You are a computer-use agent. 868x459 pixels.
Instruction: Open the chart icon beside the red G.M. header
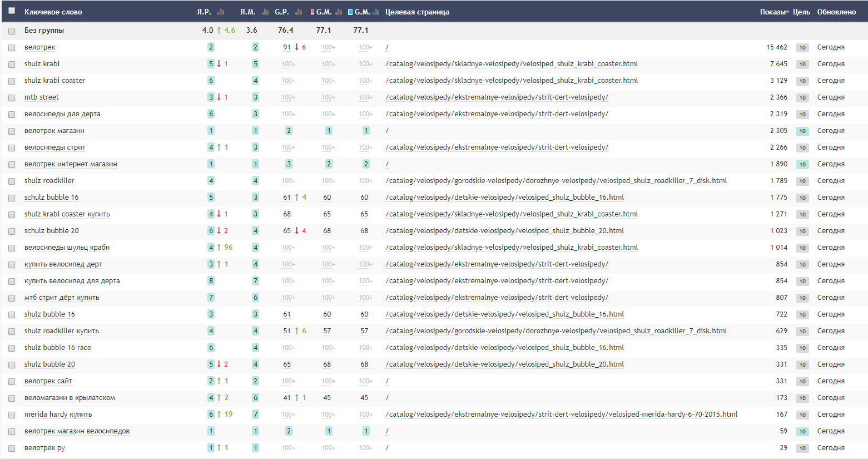pyautogui.click(x=339, y=12)
